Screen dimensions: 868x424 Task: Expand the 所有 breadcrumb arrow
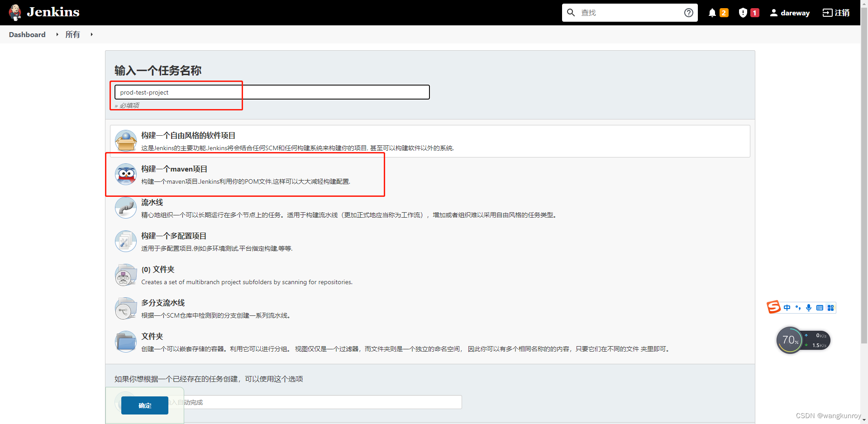click(91, 34)
